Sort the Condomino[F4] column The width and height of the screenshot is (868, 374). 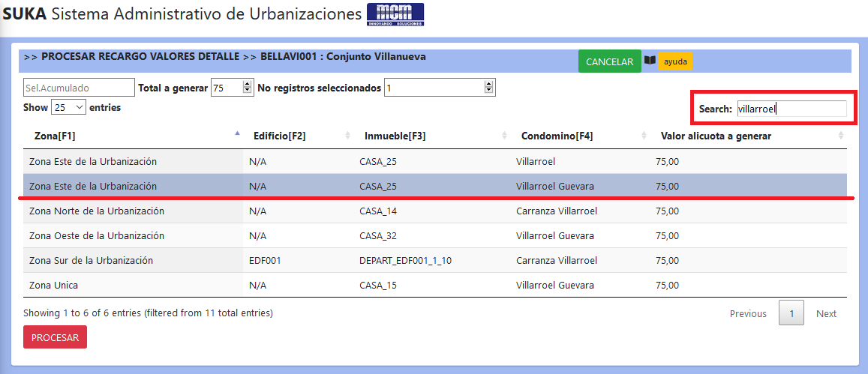[644, 136]
